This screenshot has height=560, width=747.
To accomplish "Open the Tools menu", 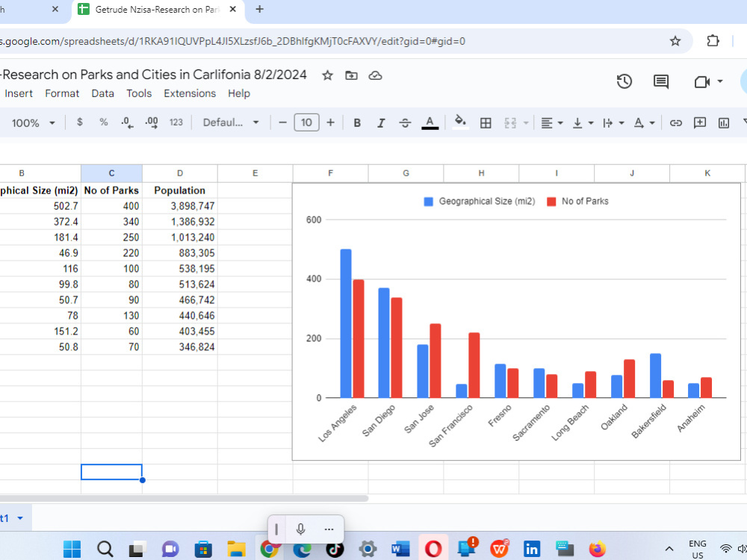I will click(139, 93).
